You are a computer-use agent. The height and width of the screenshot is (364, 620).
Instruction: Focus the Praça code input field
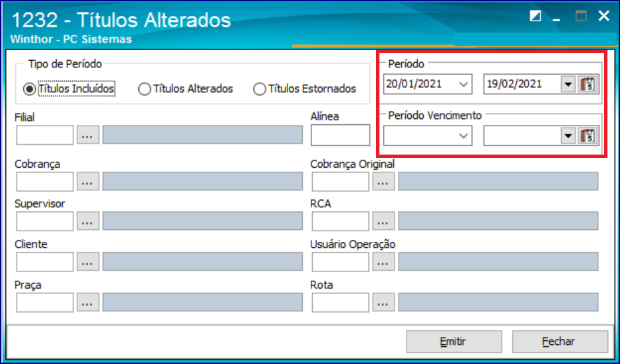pos(45,303)
